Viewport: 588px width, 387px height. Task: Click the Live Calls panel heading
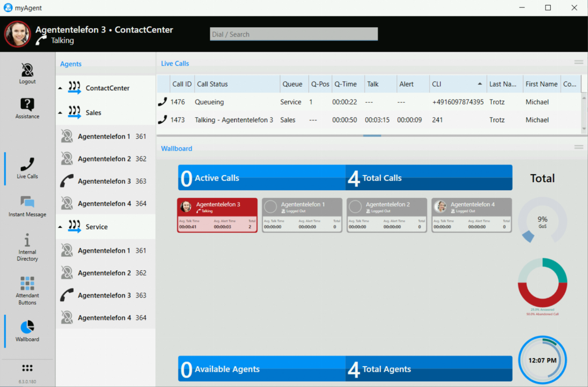pos(175,63)
